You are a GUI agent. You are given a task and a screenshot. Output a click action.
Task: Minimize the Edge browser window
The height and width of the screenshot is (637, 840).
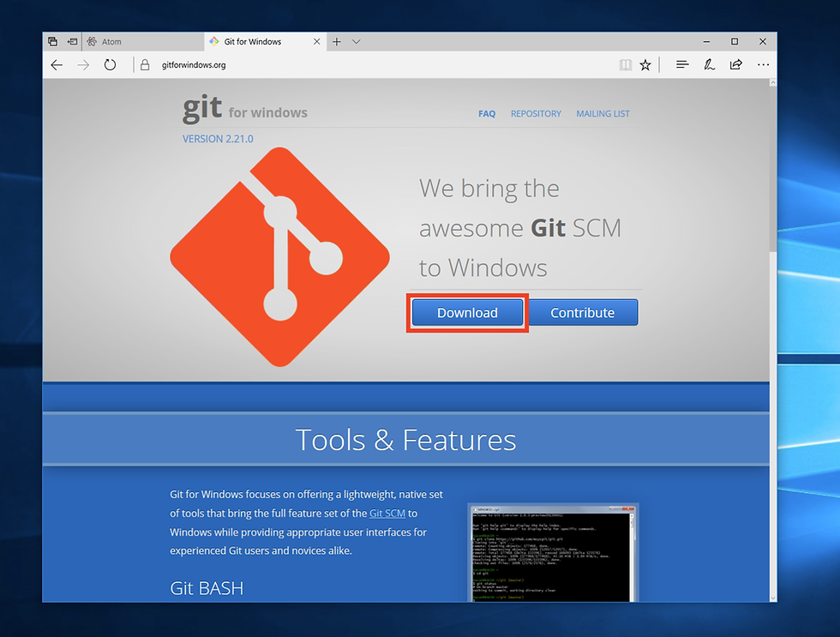click(706, 41)
